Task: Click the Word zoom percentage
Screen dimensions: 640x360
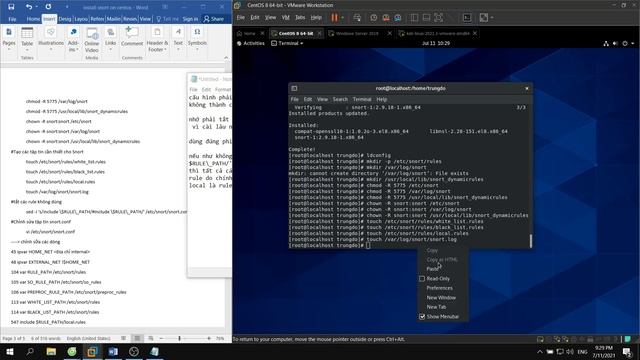Action: (220, 338)
